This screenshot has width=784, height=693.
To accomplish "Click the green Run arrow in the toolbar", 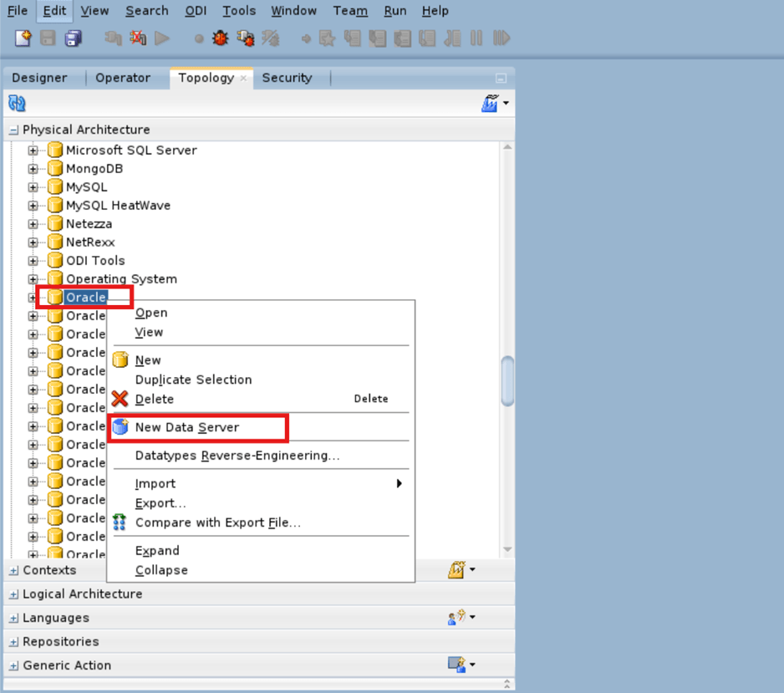I will [161, 38].
